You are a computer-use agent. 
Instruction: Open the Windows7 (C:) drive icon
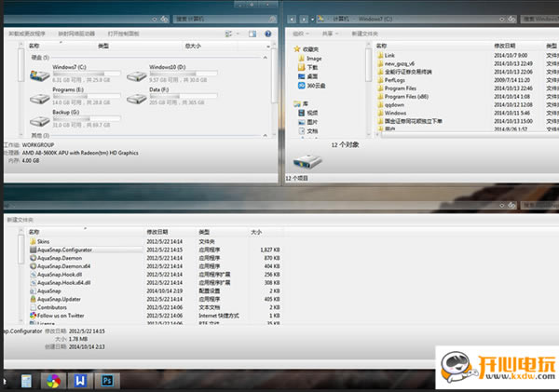tap(39, 75)
